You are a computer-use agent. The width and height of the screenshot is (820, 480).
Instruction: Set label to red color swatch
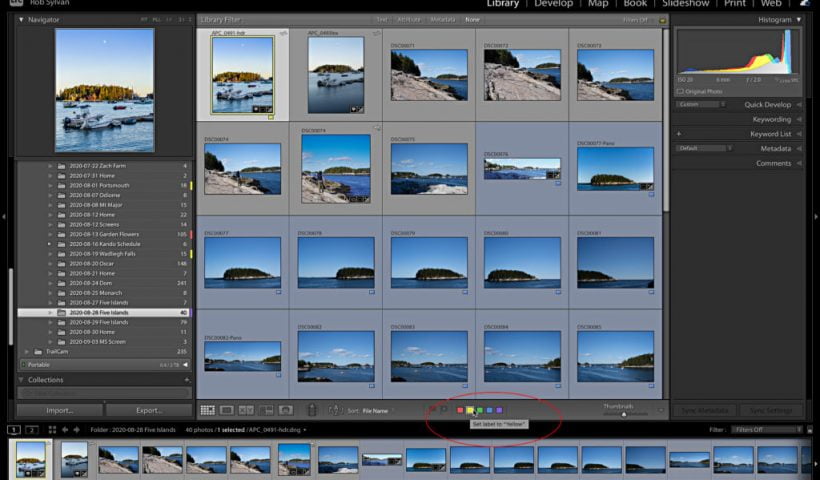(x=460, y=410)
